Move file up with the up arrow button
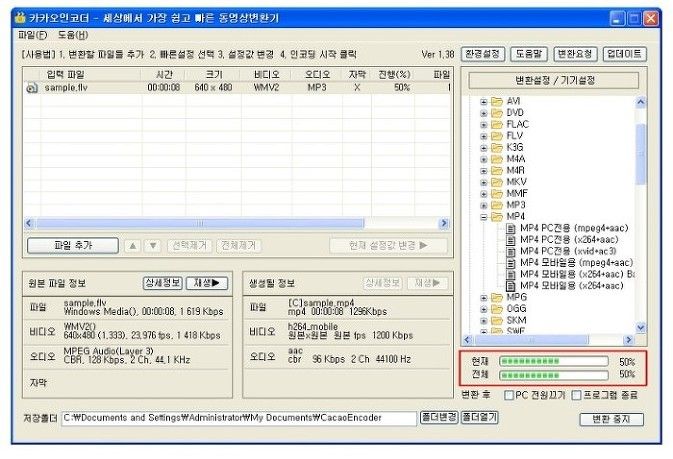This screenshot has height=459, width=673. [133, 246]
